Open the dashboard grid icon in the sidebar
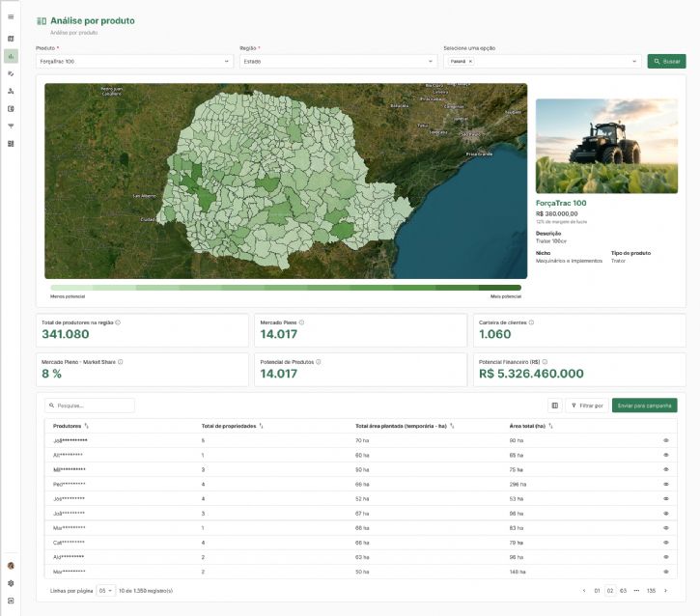This screenshot has width=700, height=616. 11,144
